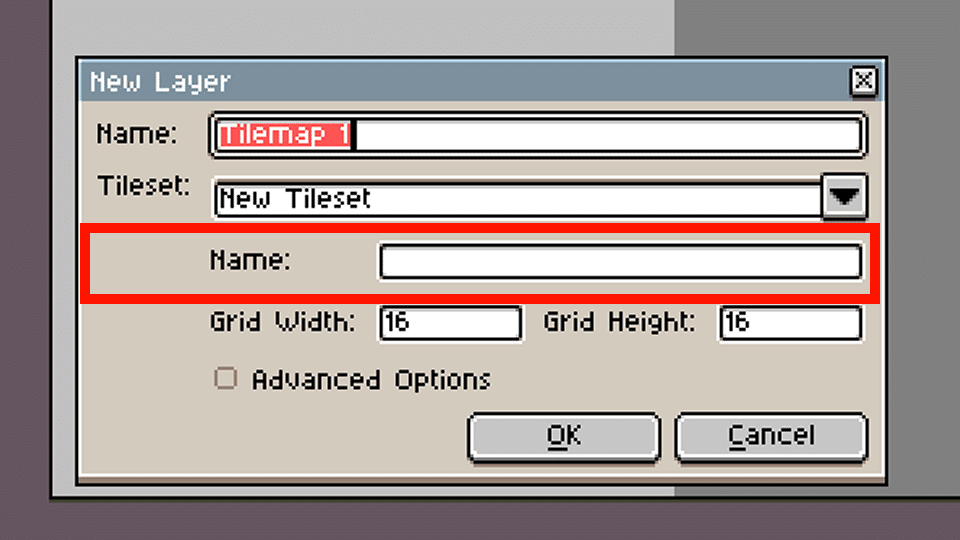Image resolution: width=960 pixels, height=540 pixels.
Task: Focus the empty tileset Name field
Action: click(x=621, y=261)
